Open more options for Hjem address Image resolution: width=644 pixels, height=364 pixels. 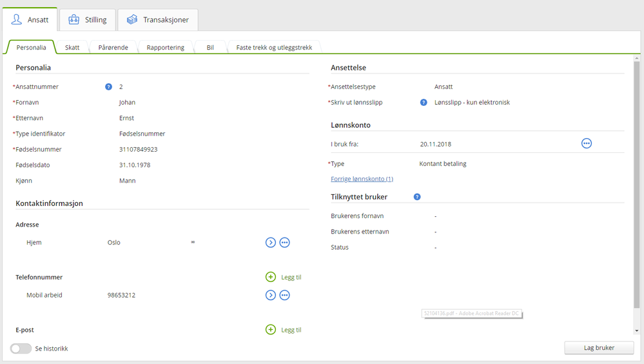coord(284,243)
